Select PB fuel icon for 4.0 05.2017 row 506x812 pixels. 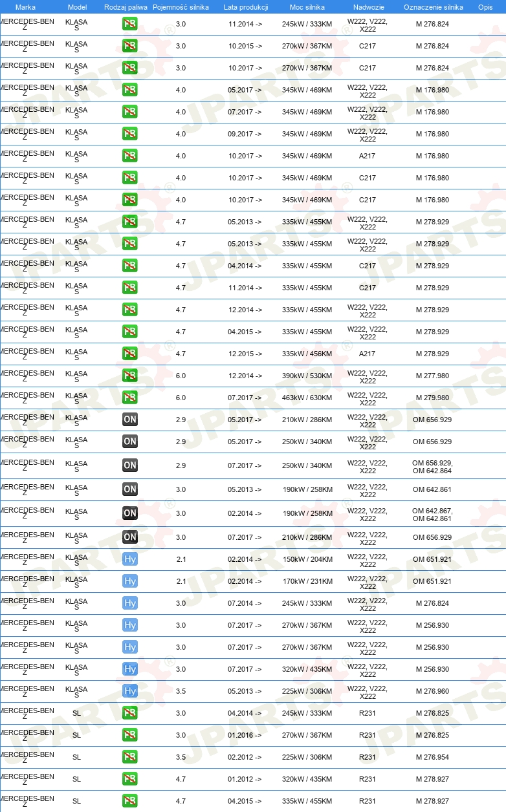130,91
